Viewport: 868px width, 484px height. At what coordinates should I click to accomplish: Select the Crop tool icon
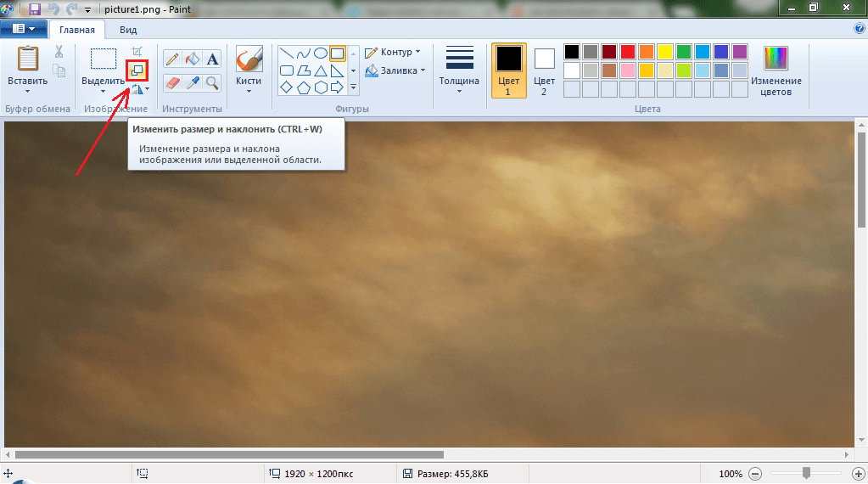coord(137,52)
